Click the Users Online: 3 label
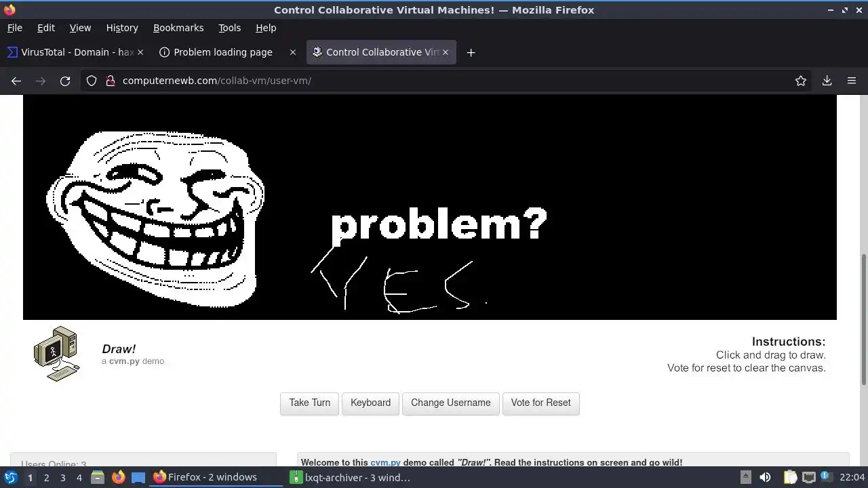This screenshot has height=488, width=868. pos(54,464)
